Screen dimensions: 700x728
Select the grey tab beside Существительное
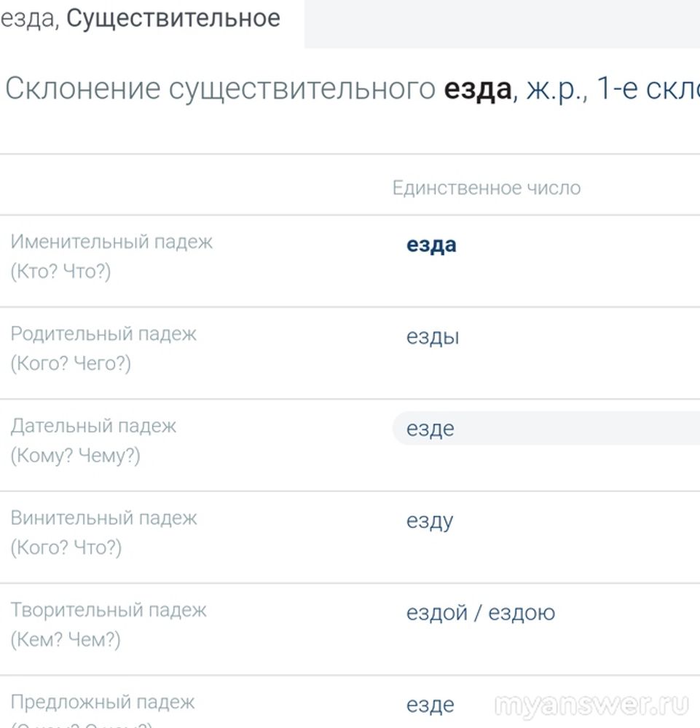502,24
